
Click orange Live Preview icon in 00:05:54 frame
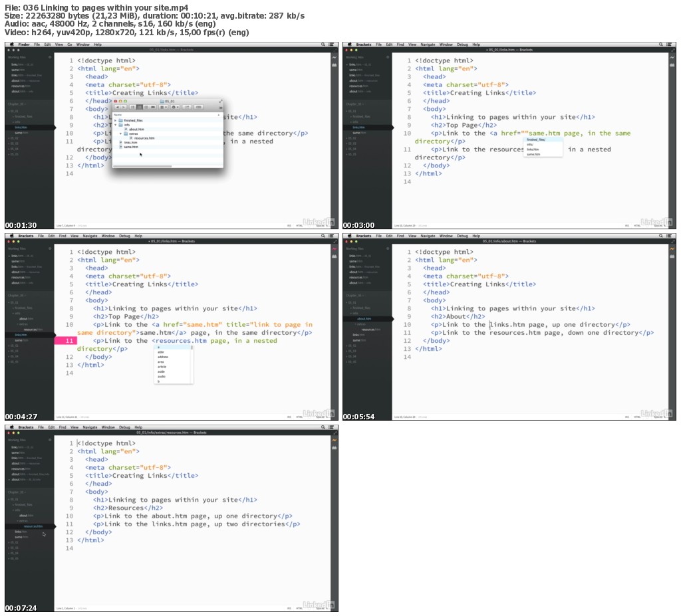tap(672, 249)
